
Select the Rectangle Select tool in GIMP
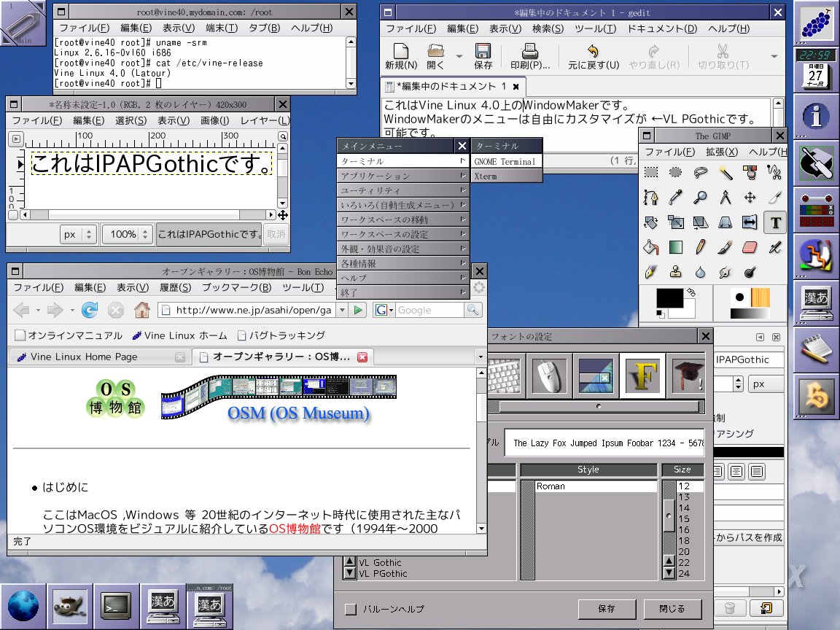point(651,173)
